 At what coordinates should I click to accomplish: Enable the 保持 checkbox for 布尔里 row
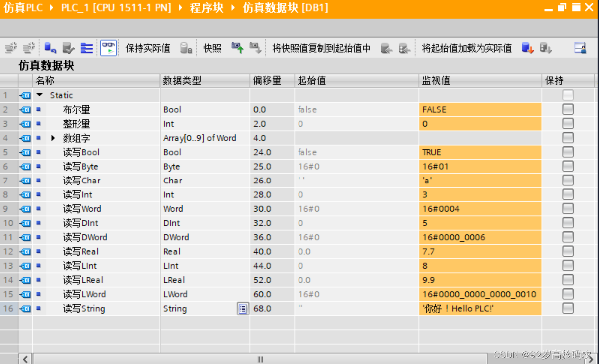[x=568, y=110]
